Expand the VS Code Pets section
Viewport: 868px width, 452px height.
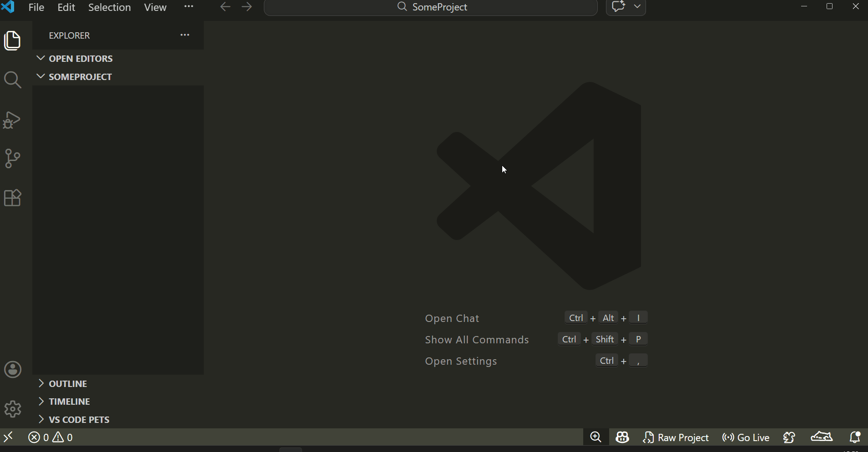(118, 419)
